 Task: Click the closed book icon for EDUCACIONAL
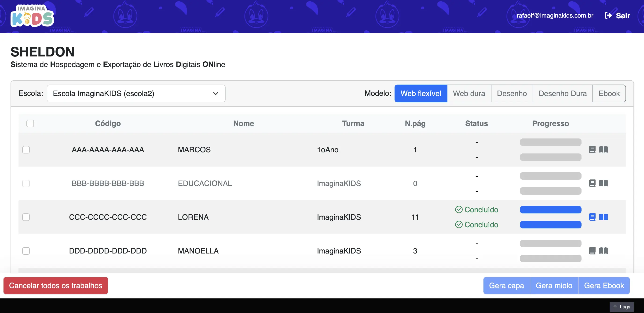[x=592, y=183]
